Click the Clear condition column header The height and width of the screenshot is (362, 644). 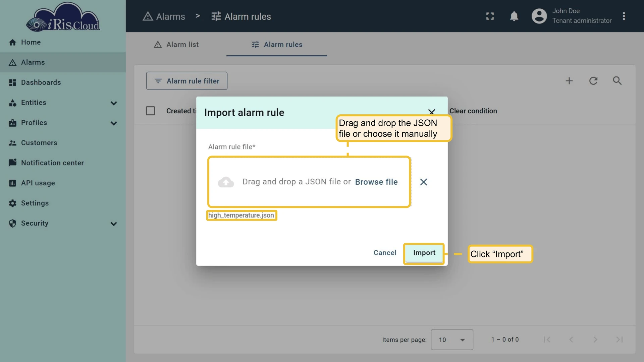pos(473,111)
